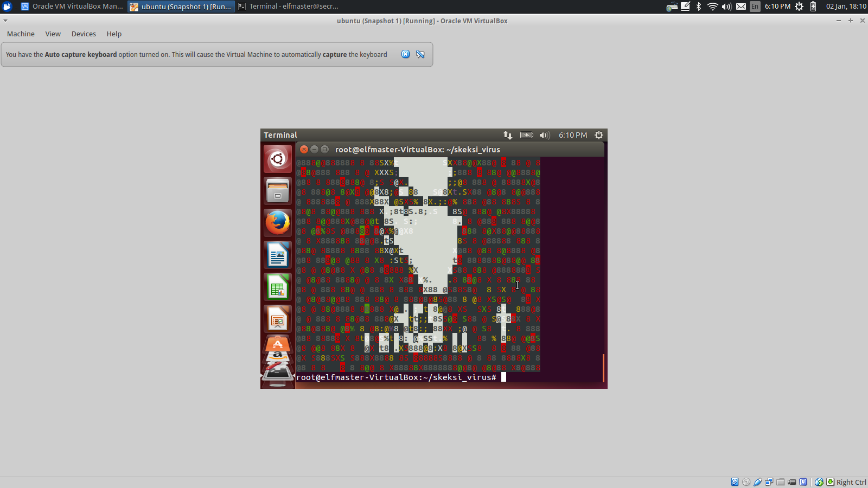Open the guest session gear menu
Screen dimensions: 868x488
coord(599,135)
